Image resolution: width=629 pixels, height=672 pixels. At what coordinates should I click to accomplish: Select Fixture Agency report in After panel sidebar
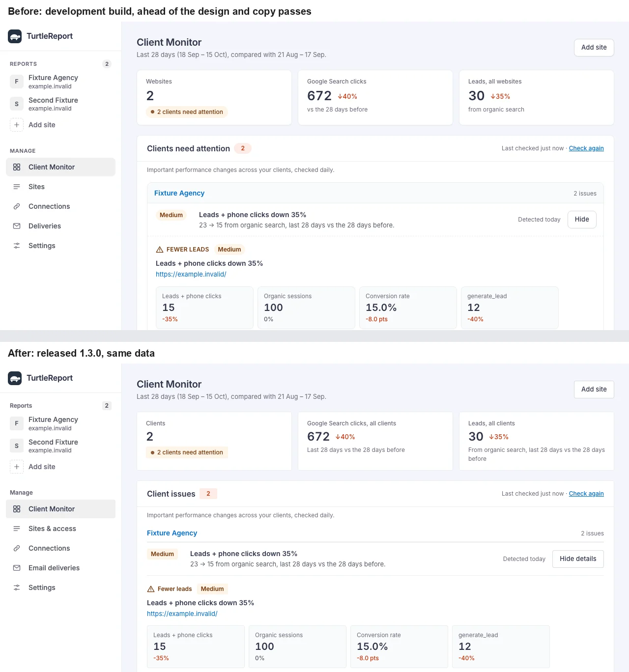click(x=60, y=423)
